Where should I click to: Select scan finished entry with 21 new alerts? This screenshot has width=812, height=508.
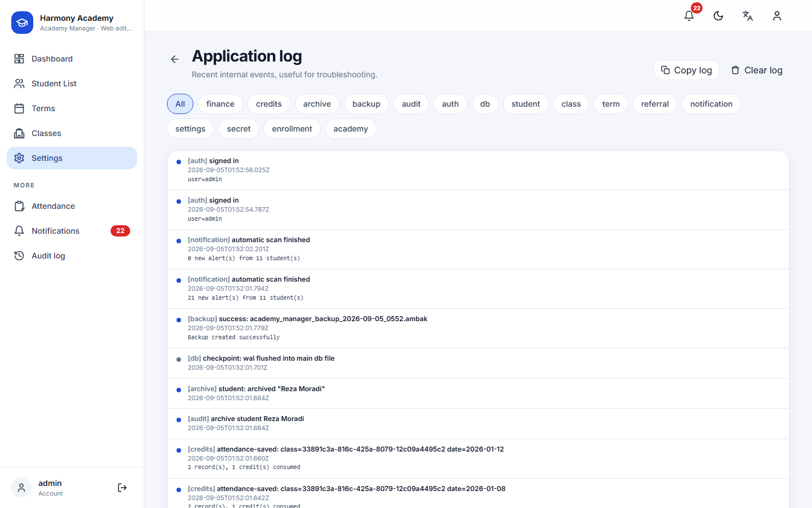pyautogui.click(x=478, y=288)
